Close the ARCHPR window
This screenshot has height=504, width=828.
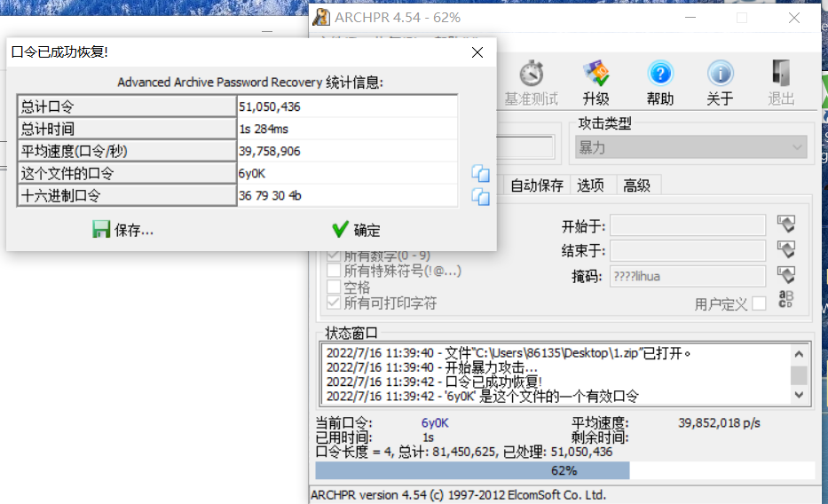click(x=793, y=18)
